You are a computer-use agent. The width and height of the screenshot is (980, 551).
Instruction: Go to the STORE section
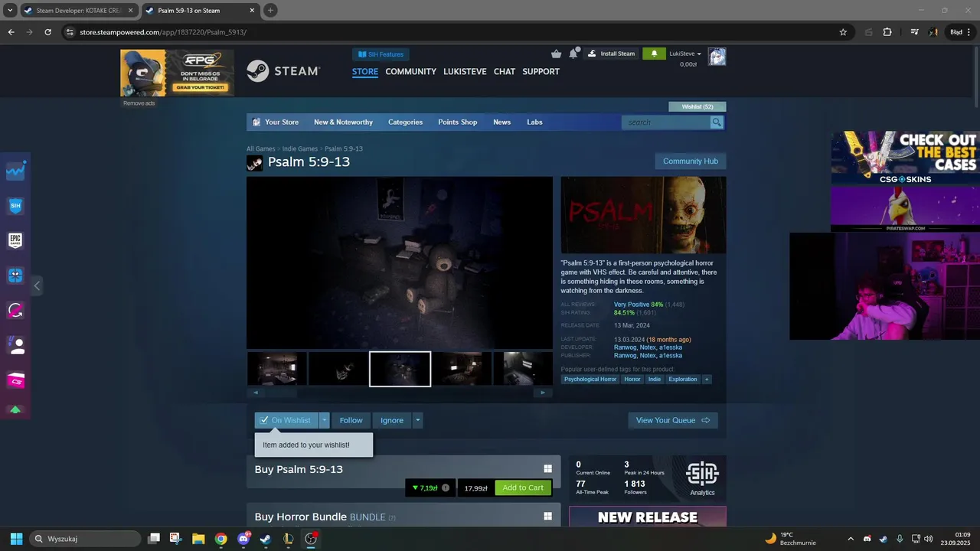click(x=365, y=72)
